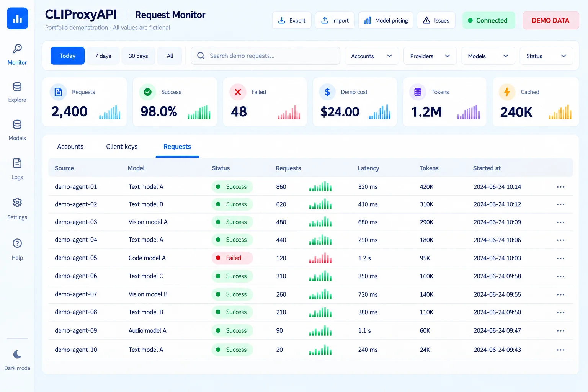
Task: Click the Export button
Action: (x=292, y=20)
